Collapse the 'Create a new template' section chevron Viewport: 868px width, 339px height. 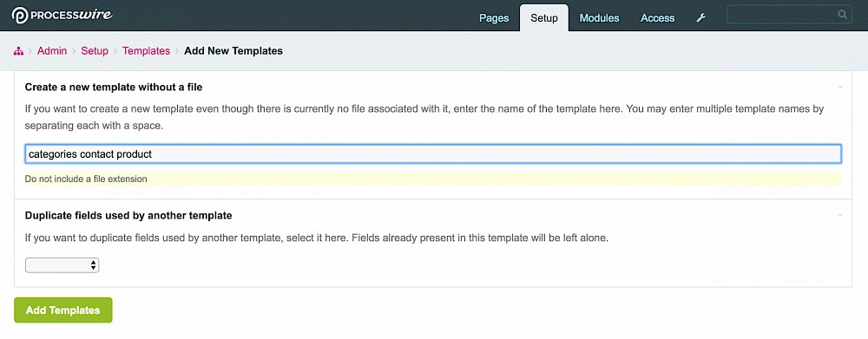pos(839,87)
